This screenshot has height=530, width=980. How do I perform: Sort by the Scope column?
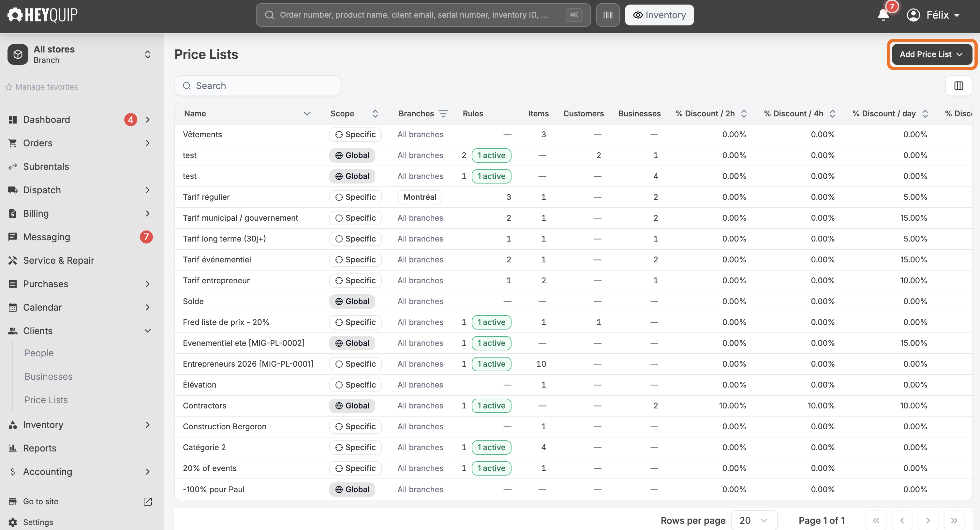coord(375,113)
